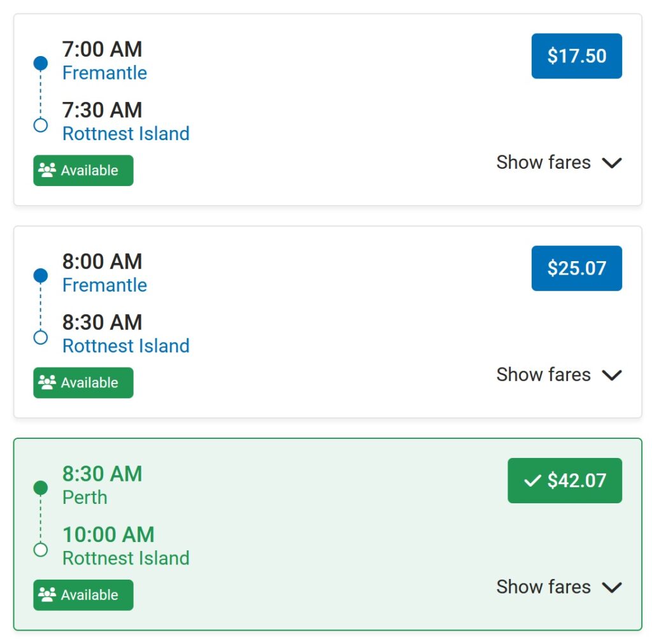
Task: Deselect the checked $42.07 fare
Action: [564, 480]
